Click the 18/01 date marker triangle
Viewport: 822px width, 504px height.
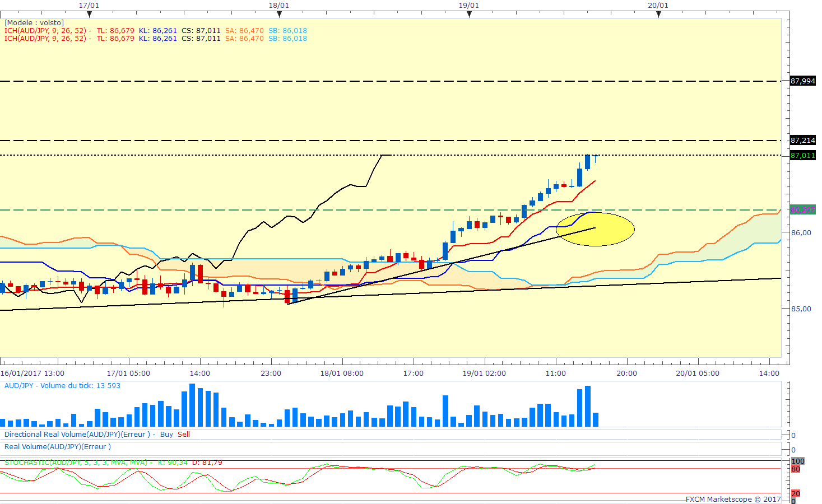click(x=279, y=14)
